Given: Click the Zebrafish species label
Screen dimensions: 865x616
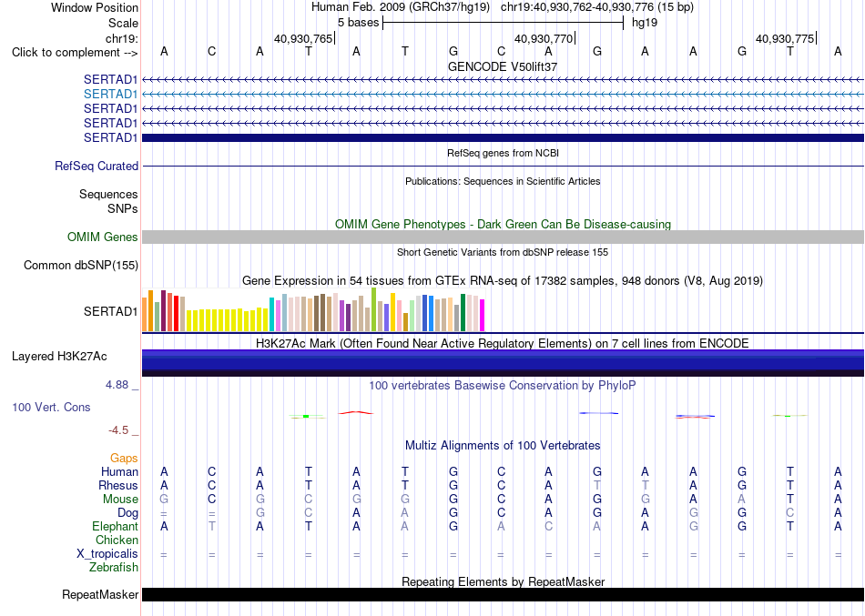Looking at the screenshot, I should pos(114,567).
